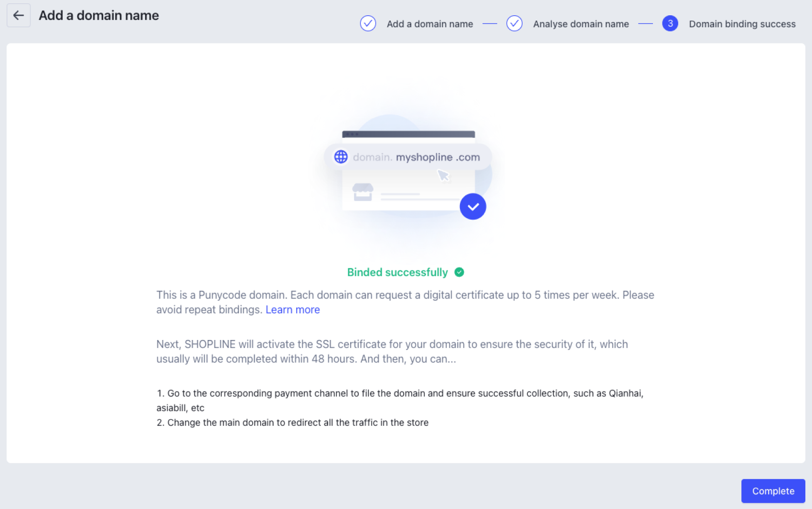Click the payment channel instruction step 1
812x509 pixels.
tap(400, 401)
